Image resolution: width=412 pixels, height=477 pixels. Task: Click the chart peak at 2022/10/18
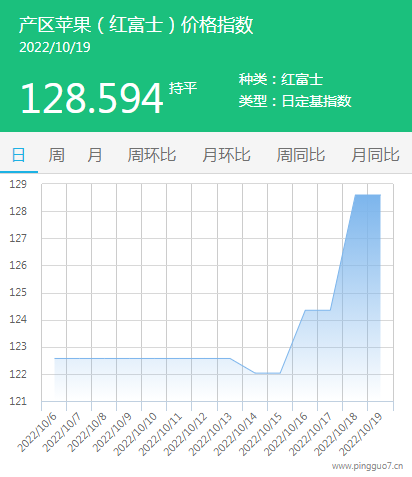[355, 195]
